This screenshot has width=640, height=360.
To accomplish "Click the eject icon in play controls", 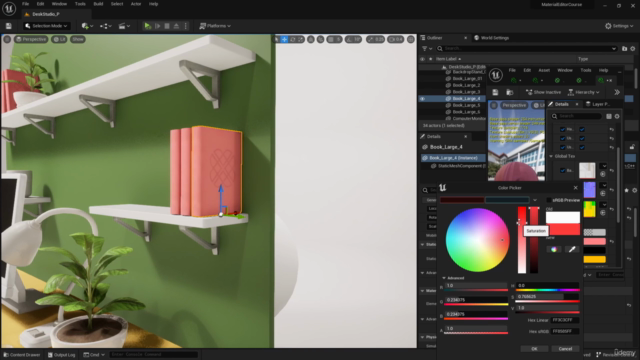I will tap(176, 26).
